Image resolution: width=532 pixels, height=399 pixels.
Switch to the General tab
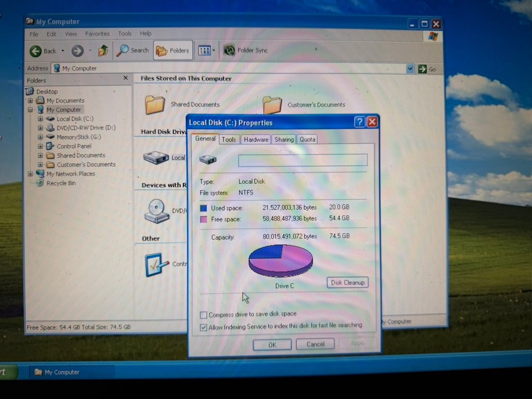click(x=205, y=138)
